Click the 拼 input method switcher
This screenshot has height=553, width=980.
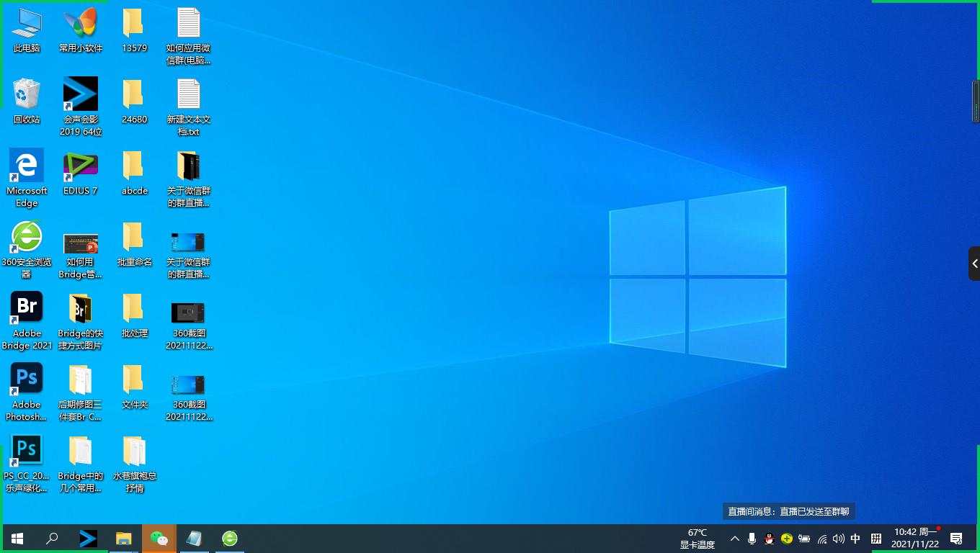tap(876, 539)
